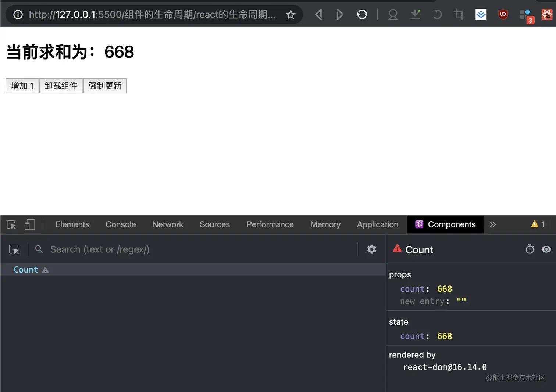The width and height of the screenshot is (556, 392).
Task: Bookmark this page with the star icon
Action: click(x=291, y=14)
